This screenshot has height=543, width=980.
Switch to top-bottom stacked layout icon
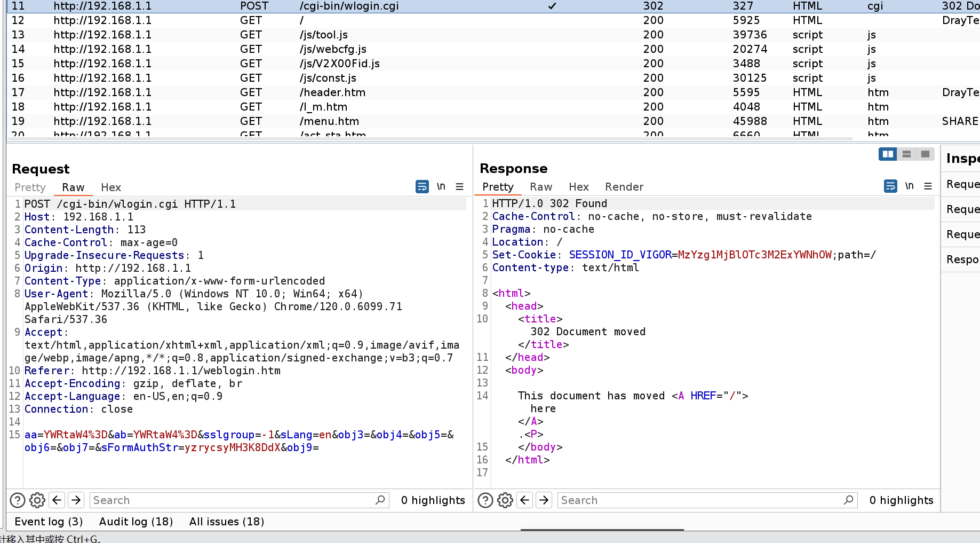[x=906, y=154]
